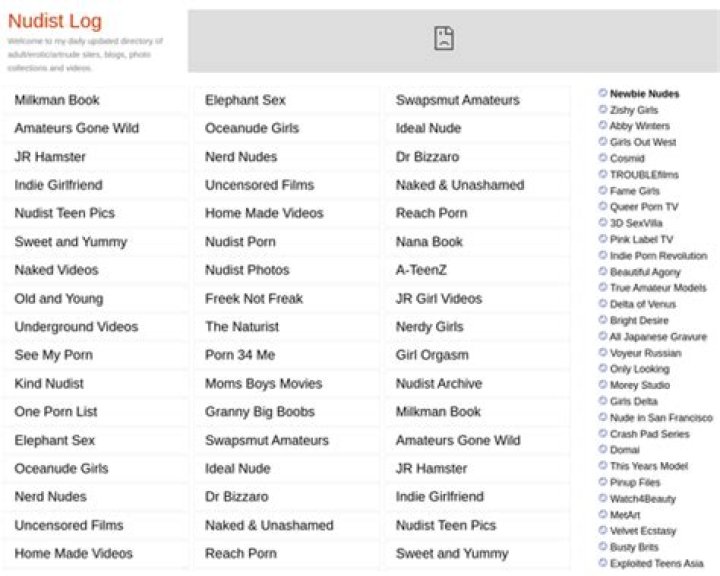720x576 pixels.
Task: Select This Years Model in sidebar
Action: click(x=648, y=466)
